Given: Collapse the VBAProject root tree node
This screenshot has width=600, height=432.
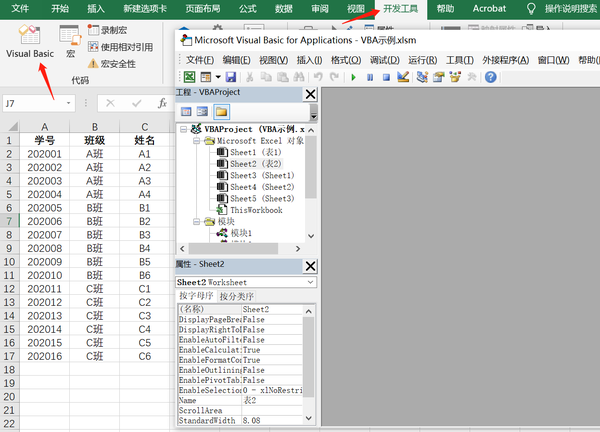Looking at the screenshot, I should point(184,129).
